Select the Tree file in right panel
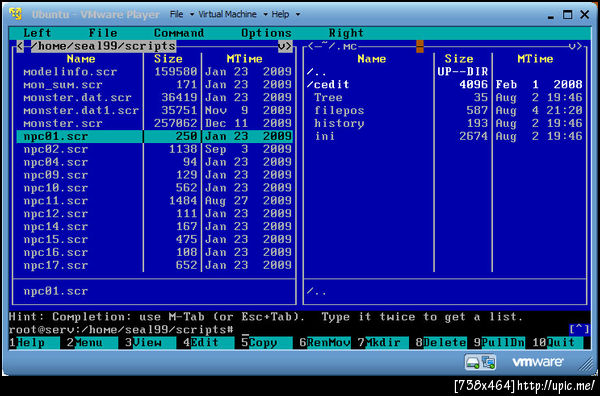The image size is (600, 396). coord(445,98)
